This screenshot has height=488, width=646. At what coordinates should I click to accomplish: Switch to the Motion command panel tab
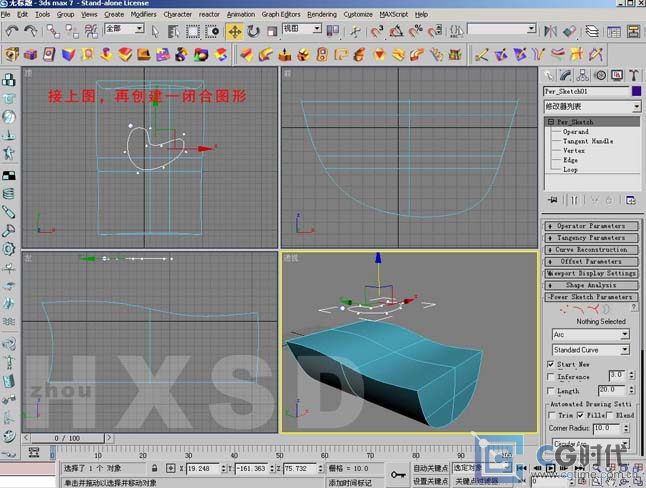click(x=600, y=75)
